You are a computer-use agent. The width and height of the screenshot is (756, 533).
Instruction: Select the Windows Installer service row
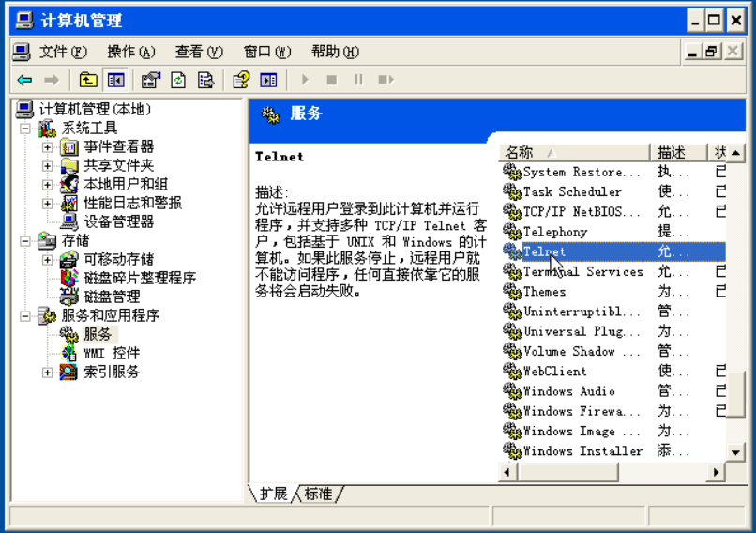tap(612, 451)
